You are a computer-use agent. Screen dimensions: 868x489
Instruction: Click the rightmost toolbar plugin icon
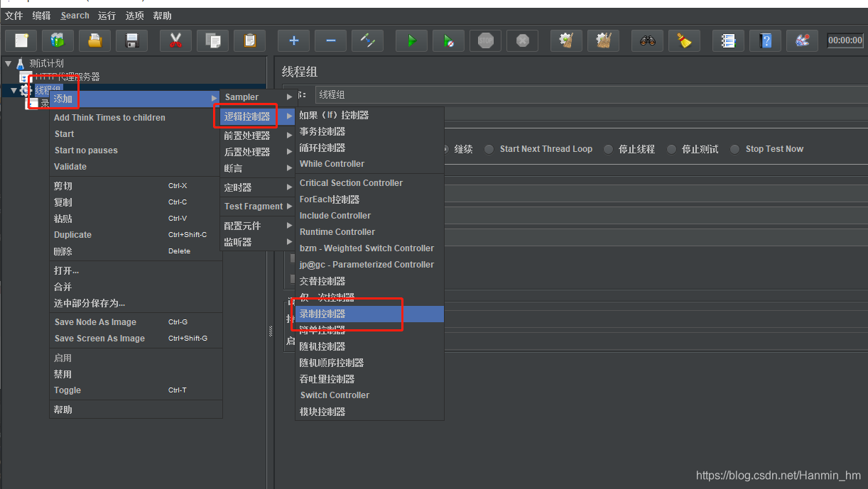(802, 40)
